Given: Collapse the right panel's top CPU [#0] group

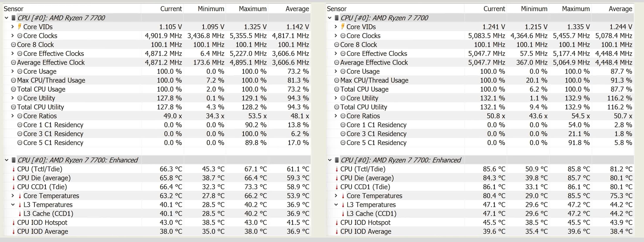Looking at the screenshot, I should point(330,18).
